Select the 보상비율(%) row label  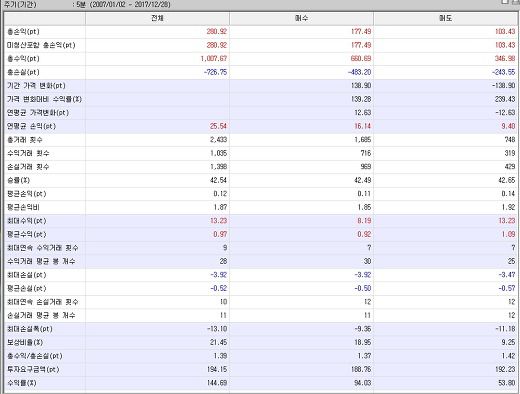[x=25, y=342]
